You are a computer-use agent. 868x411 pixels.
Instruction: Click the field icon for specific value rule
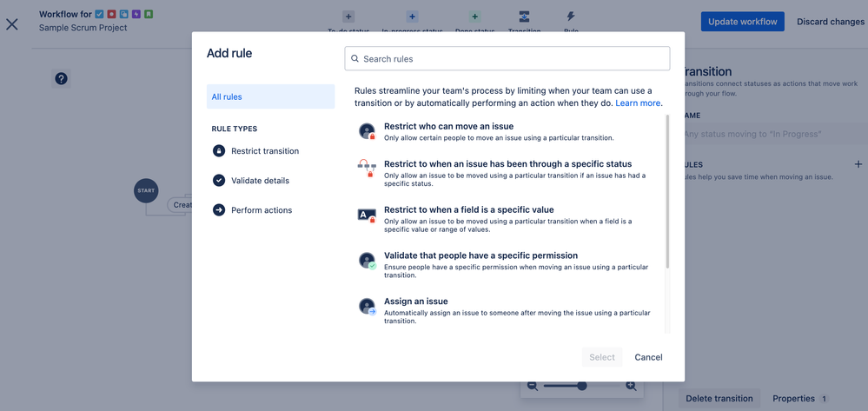point(367,215)
